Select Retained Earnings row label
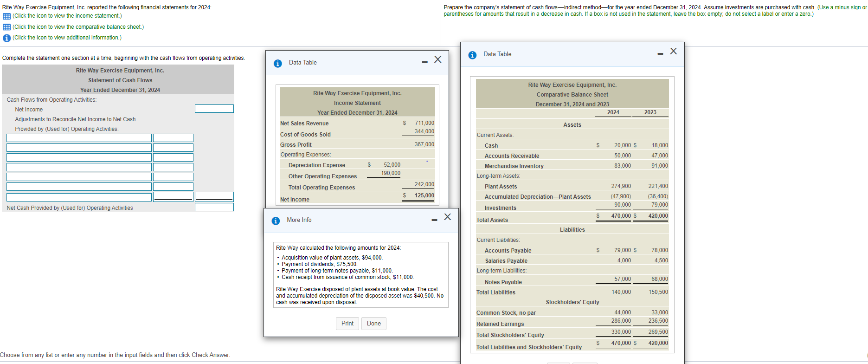Screen dimensions: 868x364 [x=500, y=324]
